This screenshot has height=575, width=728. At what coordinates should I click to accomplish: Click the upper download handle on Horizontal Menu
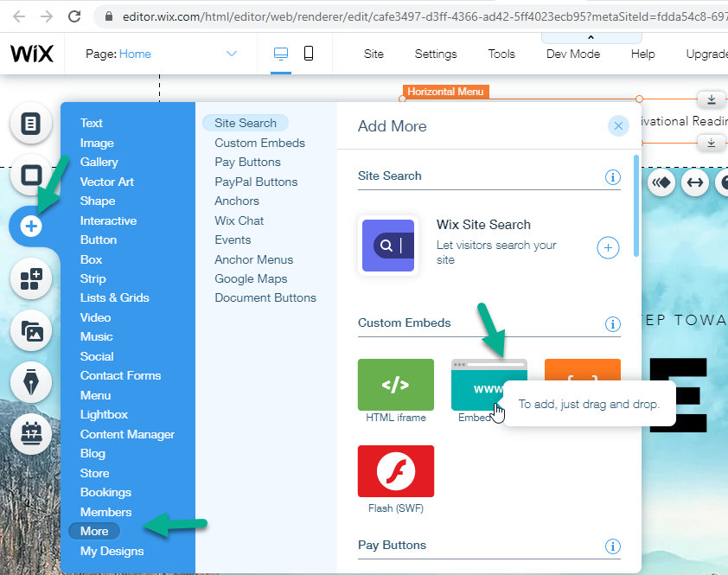(712, 99)
